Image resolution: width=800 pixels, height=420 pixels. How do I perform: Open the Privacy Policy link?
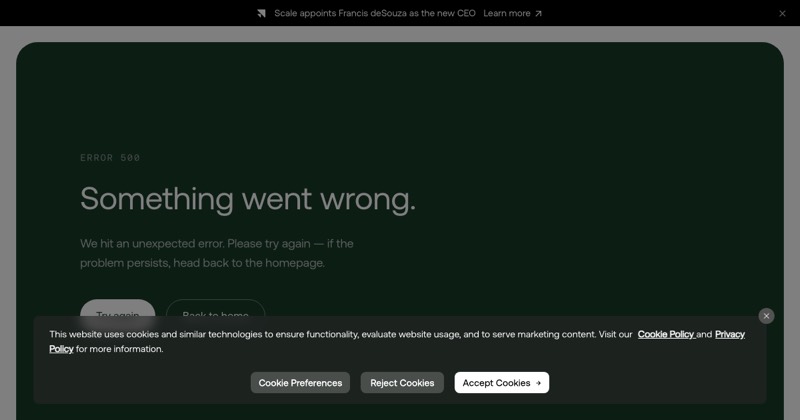[730, 334]
